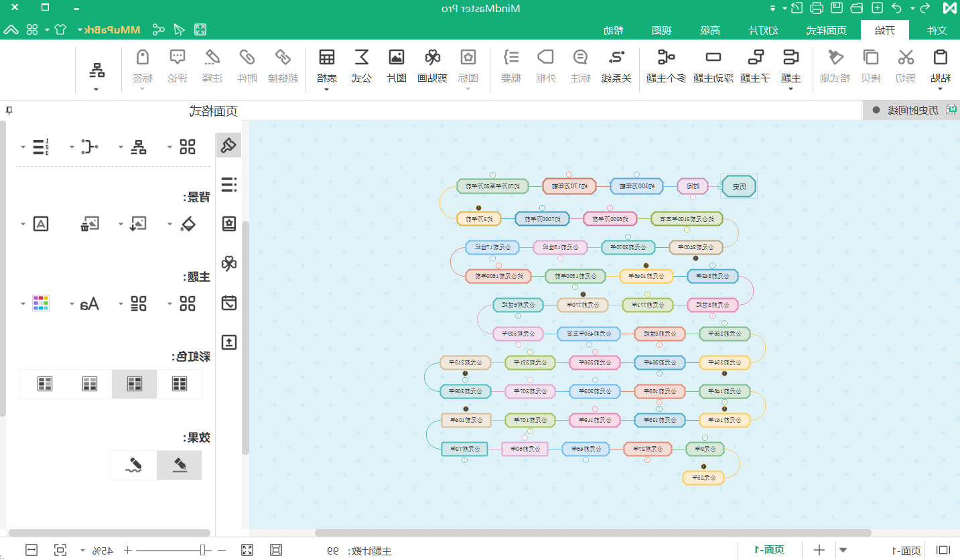Open the outline list tab in side panel
The width and height of the screenshot is (960, 560).
pyautogui.click(x=229, y=184)
